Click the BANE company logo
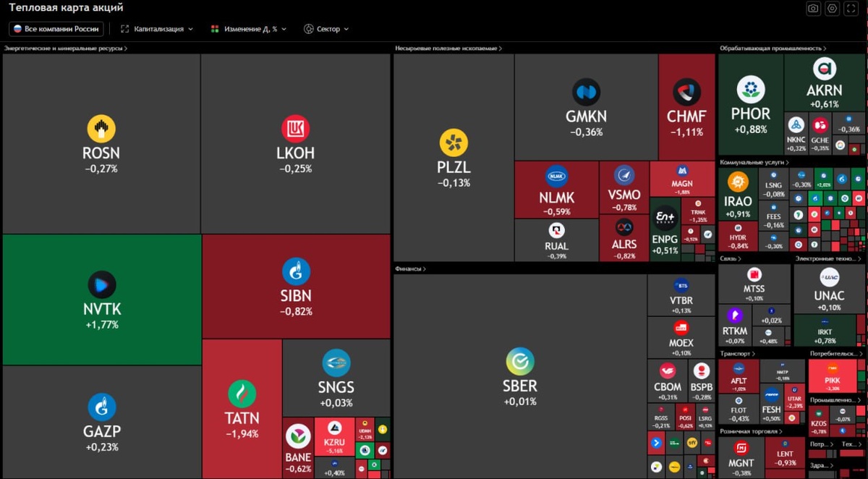The width and height of the screenshot is (868, 479). (x=298, y=436)
